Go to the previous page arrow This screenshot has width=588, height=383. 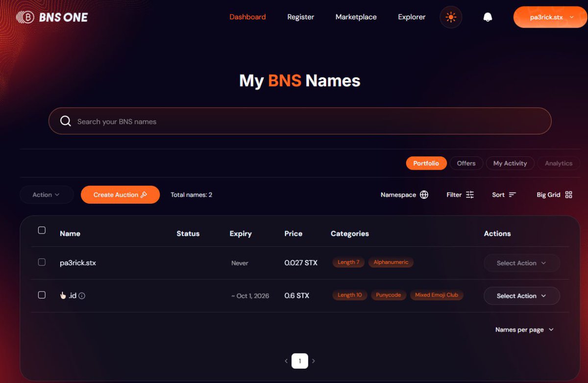pyautogui.click(x=286, y=361)
